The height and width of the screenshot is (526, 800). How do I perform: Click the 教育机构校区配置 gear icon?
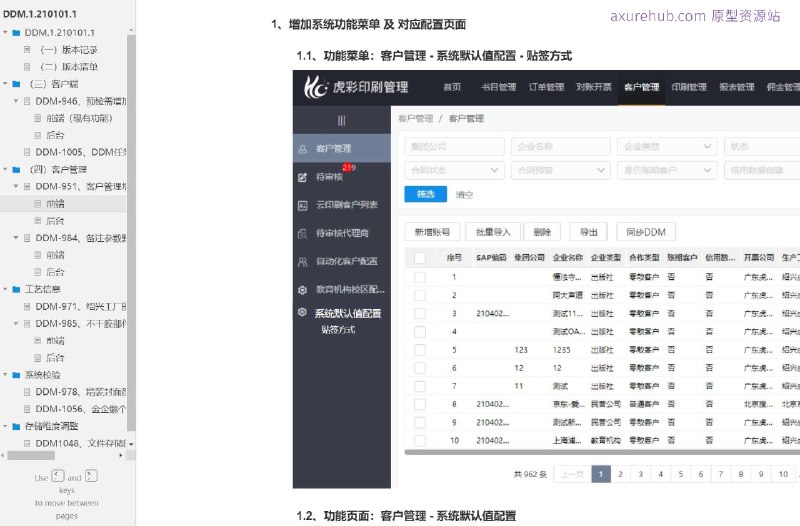303,290
